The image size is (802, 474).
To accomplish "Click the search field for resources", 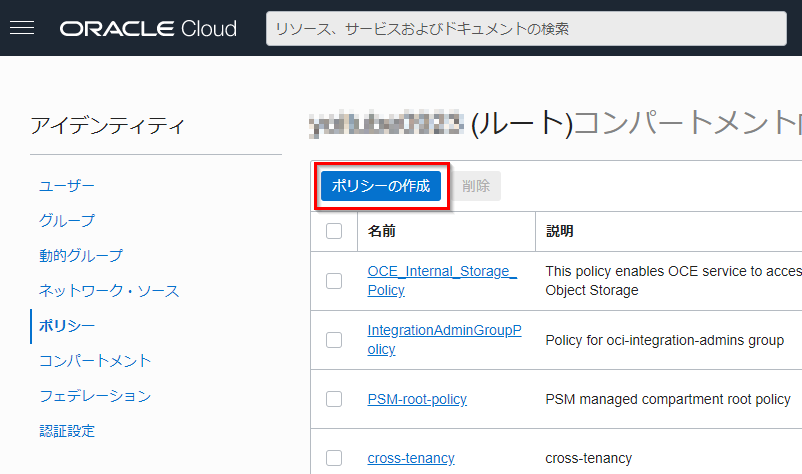I will click(x=534, y=29).
